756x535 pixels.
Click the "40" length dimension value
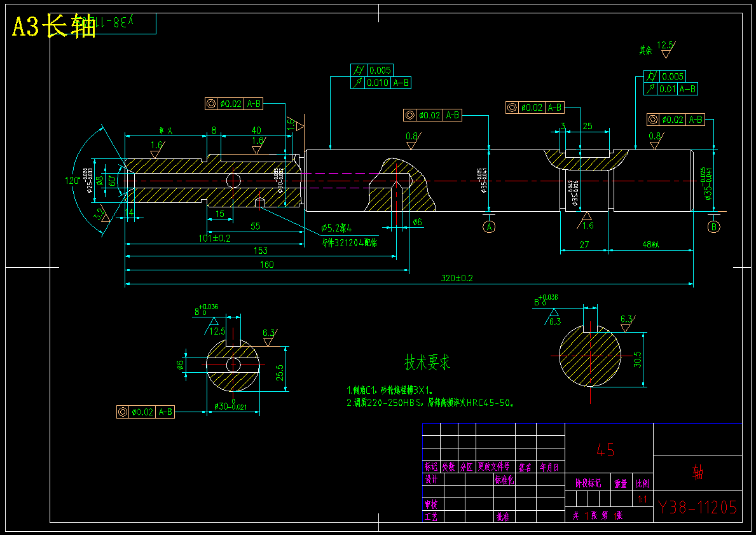[256, 130]
